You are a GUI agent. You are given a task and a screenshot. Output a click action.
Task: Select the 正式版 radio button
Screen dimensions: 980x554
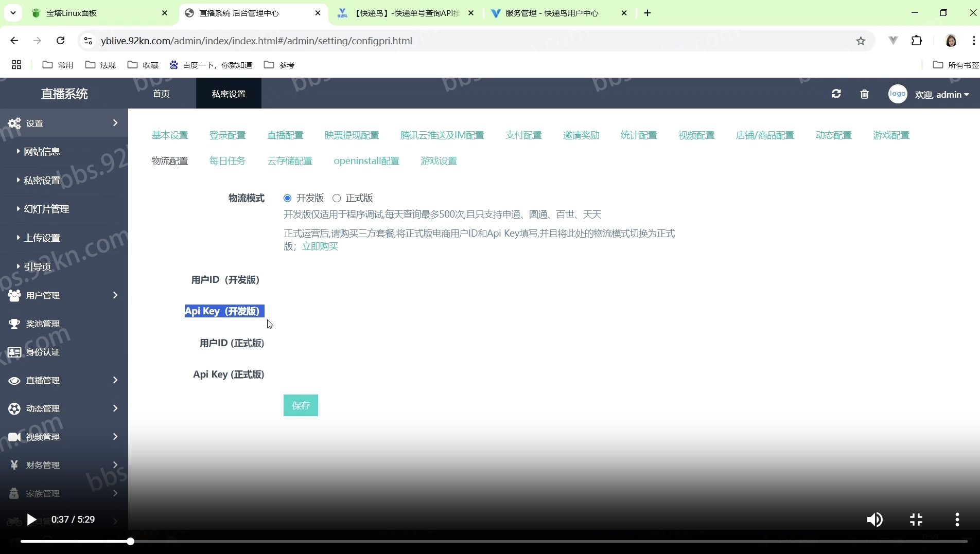[x=337, y=198]
